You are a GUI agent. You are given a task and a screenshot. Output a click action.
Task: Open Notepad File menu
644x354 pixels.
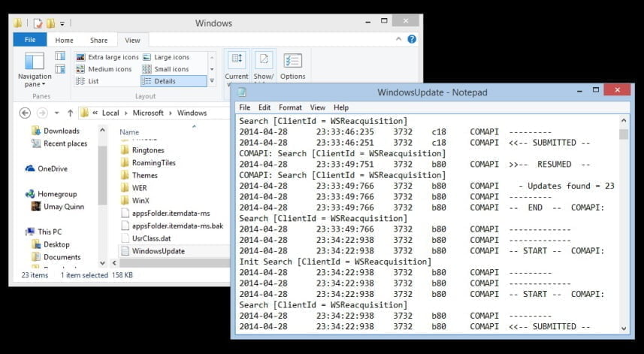[x=244, y=107]
